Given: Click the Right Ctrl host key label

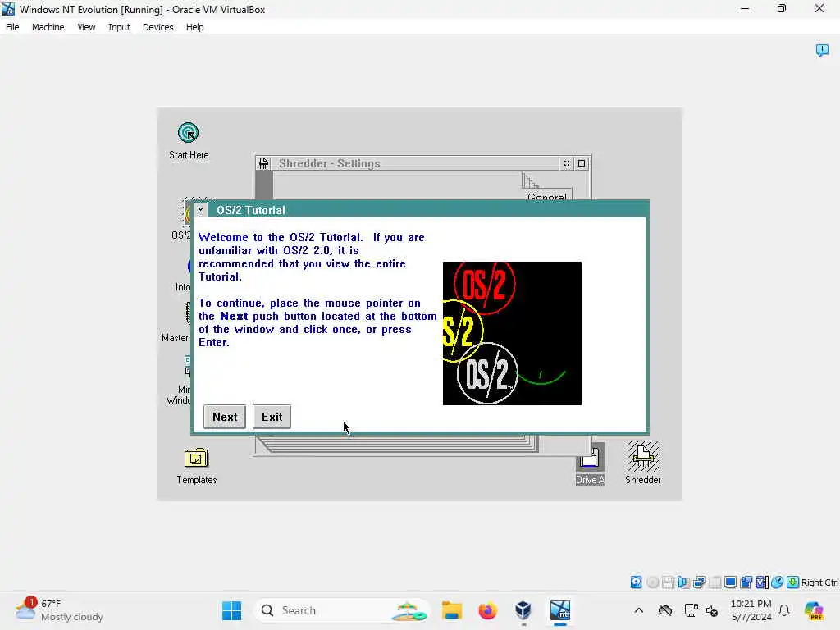Looking at the screenshot, I should (x=820, y=582).
